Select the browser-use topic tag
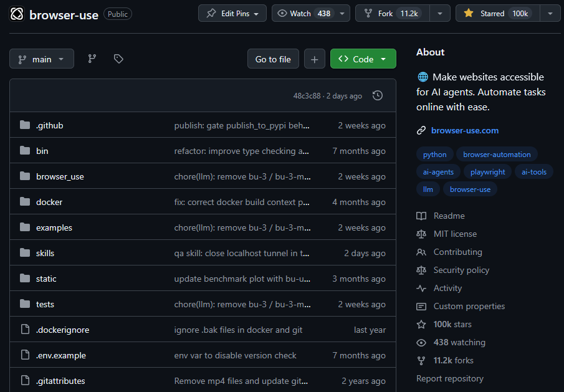This screenshot has width=564, height=392. 470,189
